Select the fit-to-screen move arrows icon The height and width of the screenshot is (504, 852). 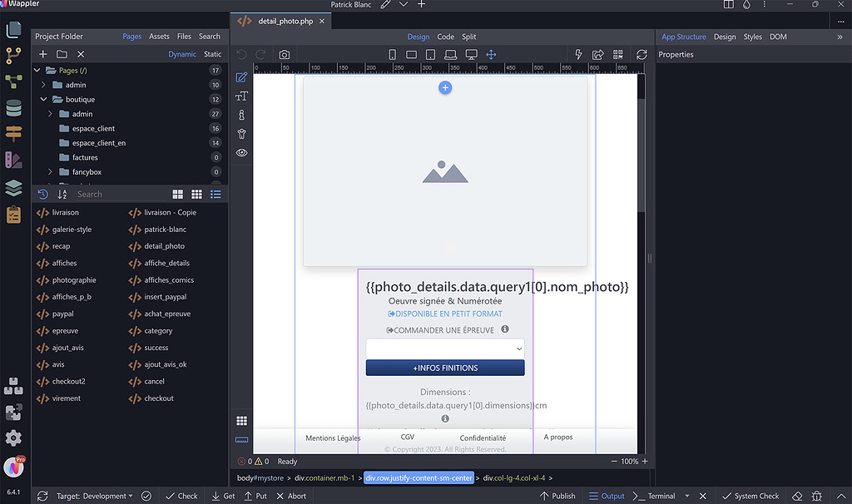point(491,54)
